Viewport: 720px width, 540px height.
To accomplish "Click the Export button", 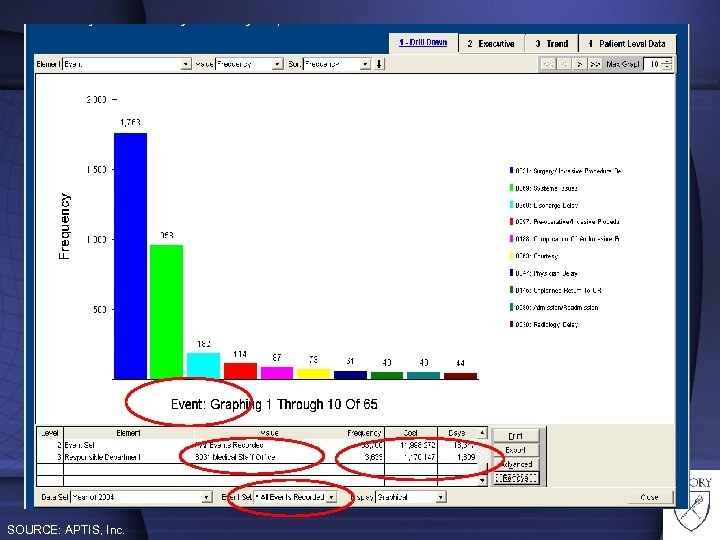I will point(515,450).
